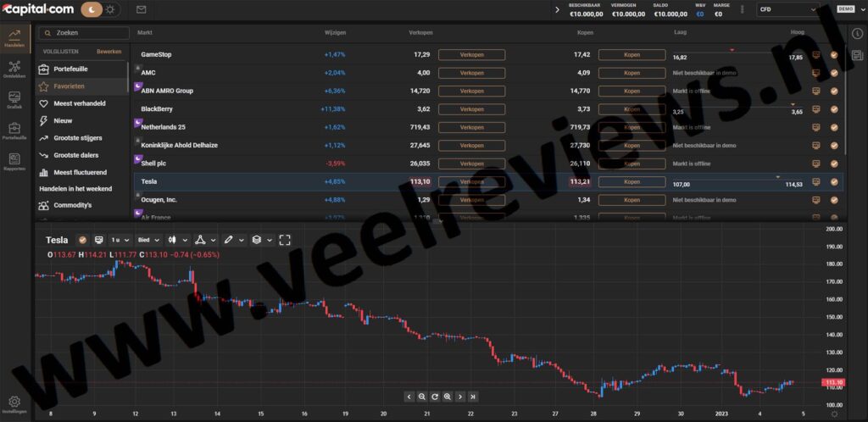
Task: Open the 1u timeframe dropdown
Action: (x=119, y=240)
